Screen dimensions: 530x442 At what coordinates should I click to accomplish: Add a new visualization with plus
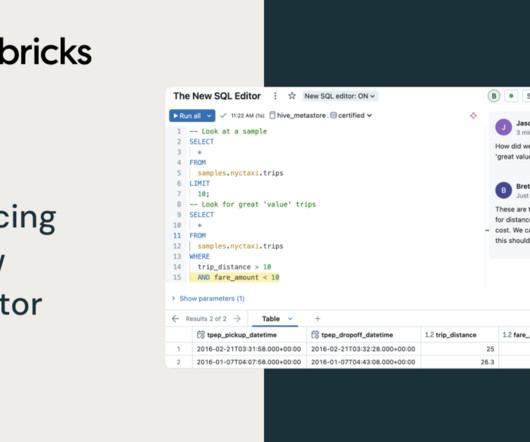(317, 319)
